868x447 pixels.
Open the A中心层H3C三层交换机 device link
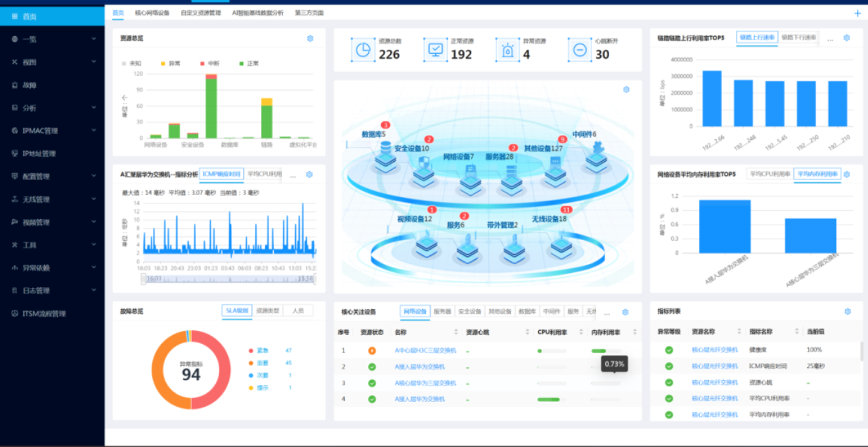point(425,350)
